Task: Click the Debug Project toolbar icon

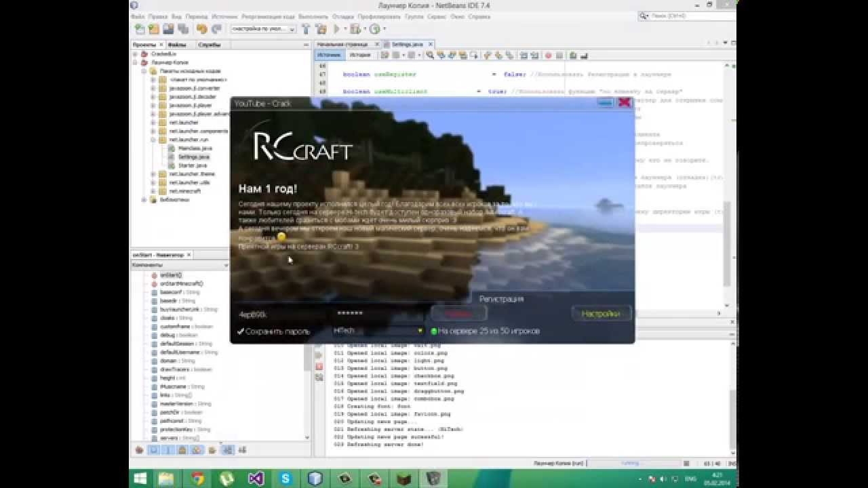Action: pyautogui.click(x=355, y=29)
